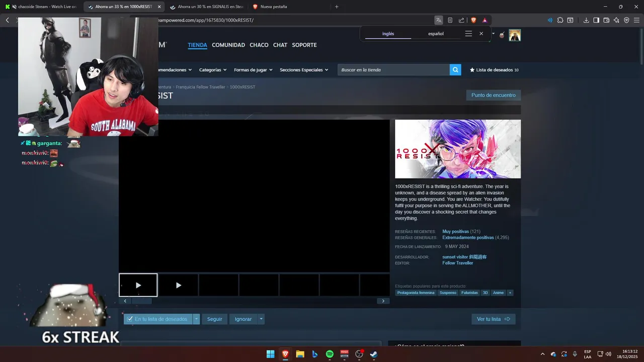
Task: Open Extremadamente positivas reviews link
Action: (468, 237)
